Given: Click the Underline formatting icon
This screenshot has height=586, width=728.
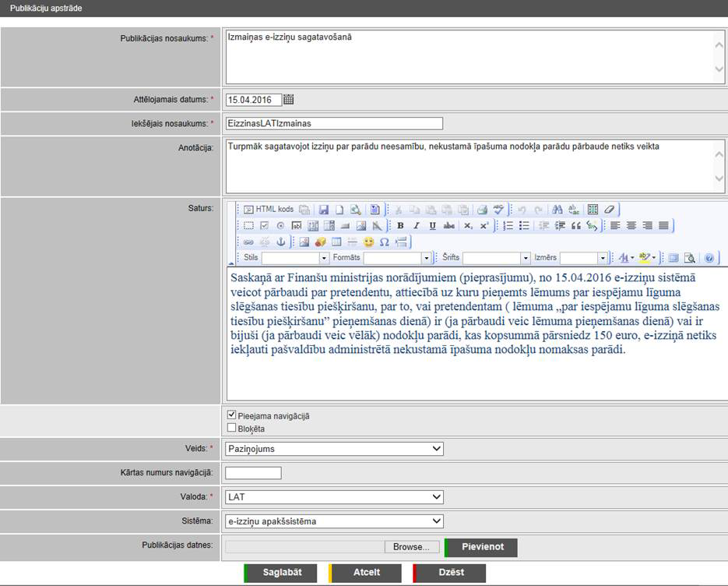Looking at the screenshot, I should point(432,226).
